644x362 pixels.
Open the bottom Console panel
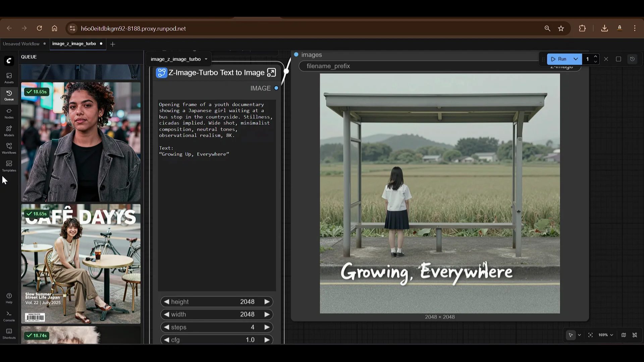point(9,315)
